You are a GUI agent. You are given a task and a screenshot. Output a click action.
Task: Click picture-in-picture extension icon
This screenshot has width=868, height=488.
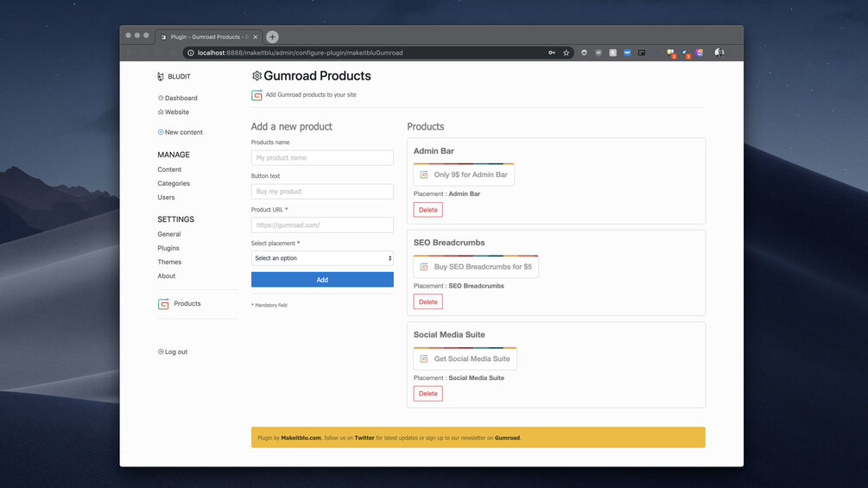(642, 53)
